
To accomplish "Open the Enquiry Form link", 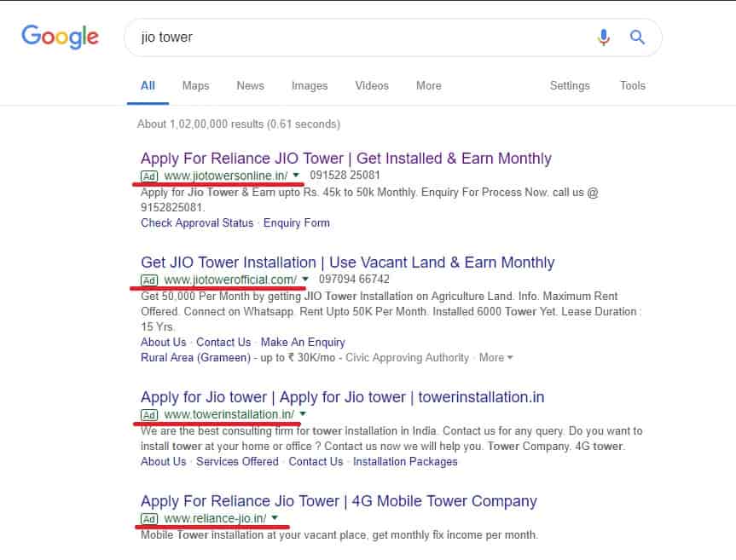I will point(297,222).
